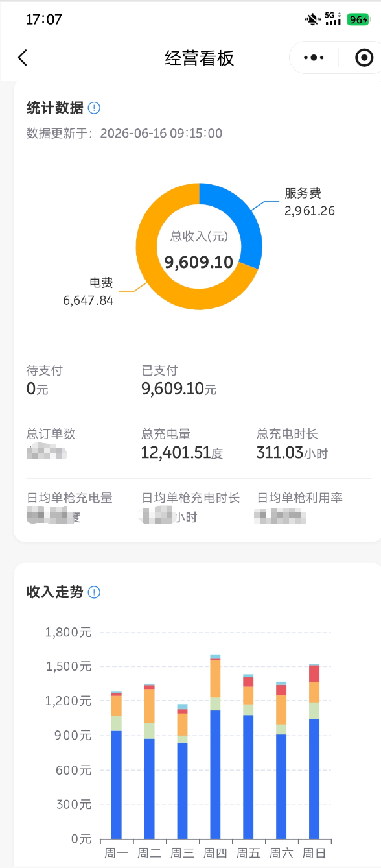Tap the 统计数据 section heading
381x868 pixels.
[55, 108]
